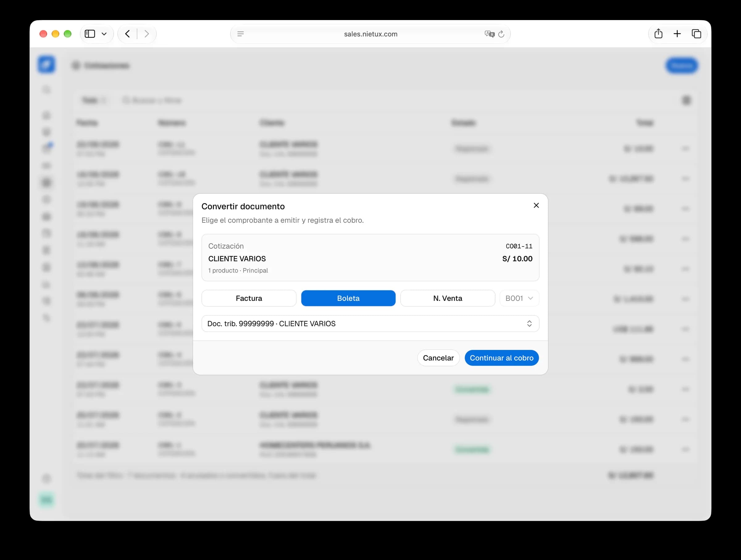Open a new tab with plus icon

(677, 34)
